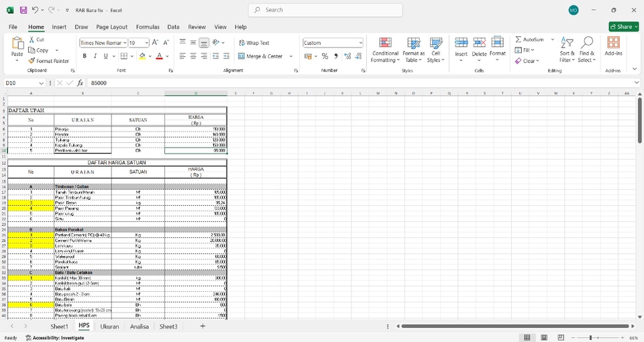Click the font color red swatch

click(x=160, y=56)
